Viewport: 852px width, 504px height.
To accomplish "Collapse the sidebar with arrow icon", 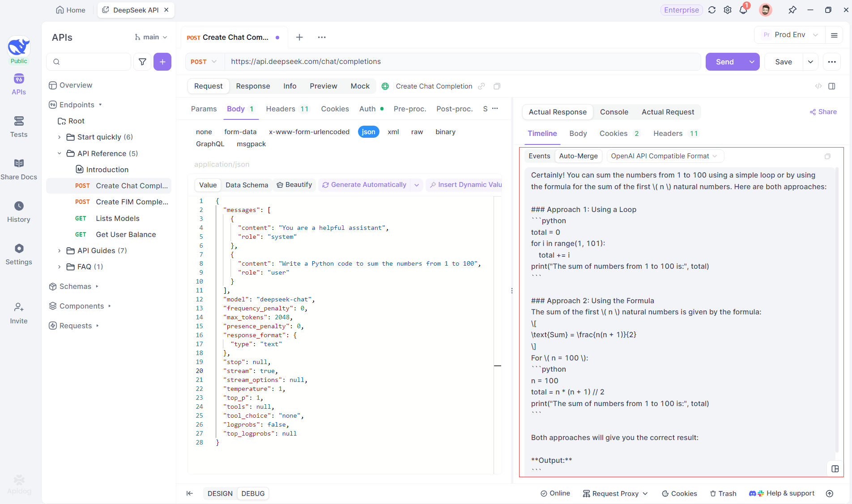I will tap(190, 493).
